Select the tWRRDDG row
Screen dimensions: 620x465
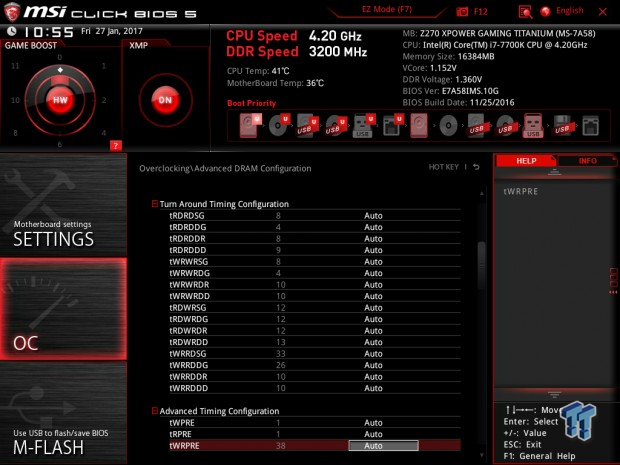click(x=315, y=365)
